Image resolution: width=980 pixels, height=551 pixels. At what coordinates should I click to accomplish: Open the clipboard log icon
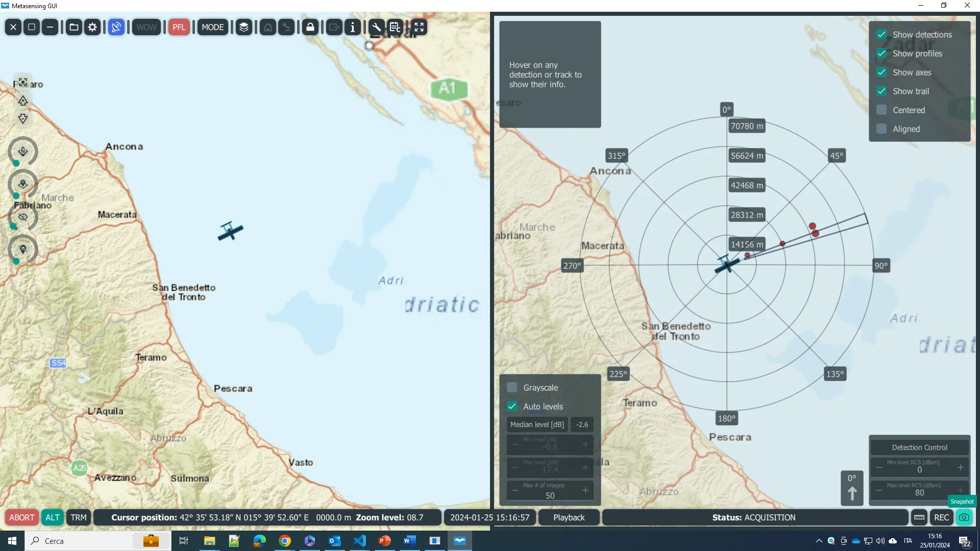coord(395,27)
